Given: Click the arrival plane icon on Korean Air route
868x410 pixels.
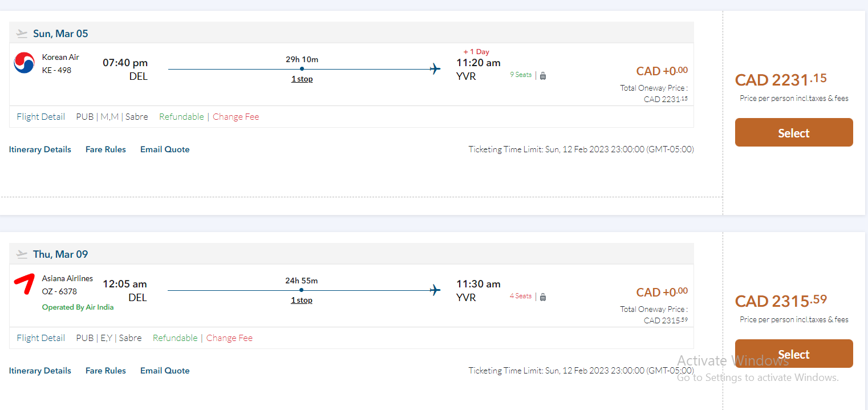Looking at the screenshot, I should [435, 69].
